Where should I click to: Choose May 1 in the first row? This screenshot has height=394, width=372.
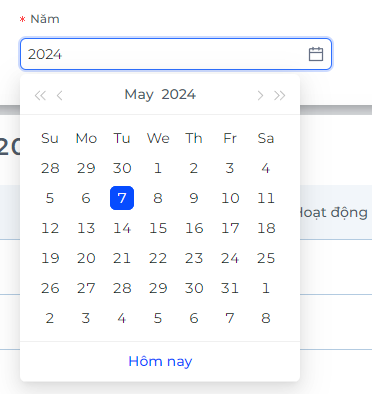coord(158,168)
